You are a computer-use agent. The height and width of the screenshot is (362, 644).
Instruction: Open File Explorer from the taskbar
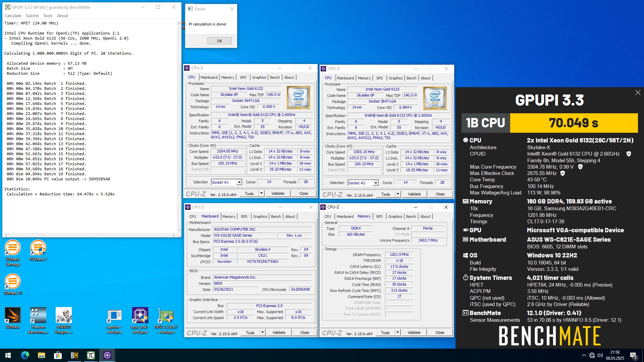[x=41, y=355]
